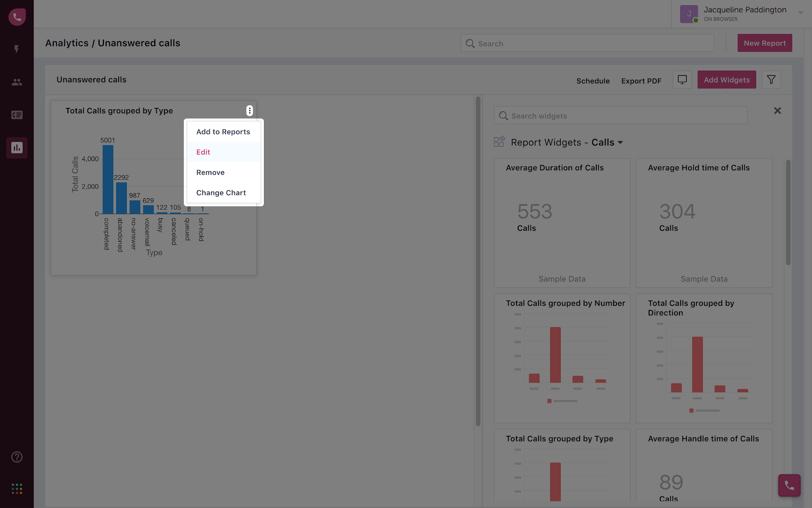Focus the top Search field

pos(587,43)
